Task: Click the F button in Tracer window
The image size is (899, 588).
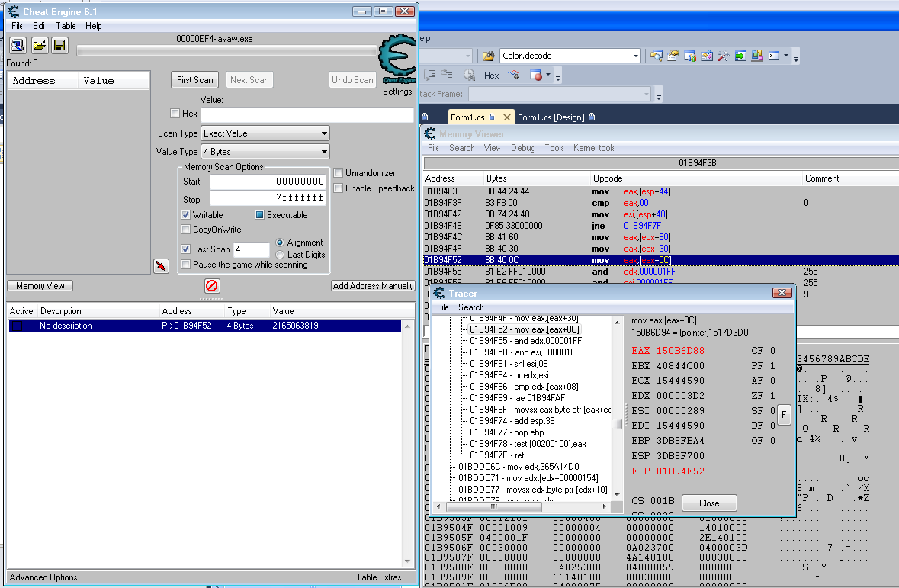Action: (782, 414)
